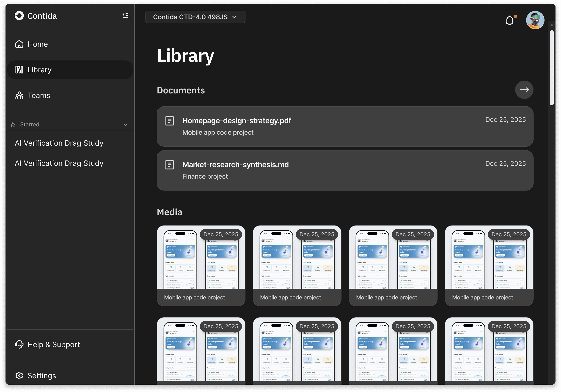Open first AI Verification Drag Study
This screenshot has height=392, width=561.
[x=59, y=143]
